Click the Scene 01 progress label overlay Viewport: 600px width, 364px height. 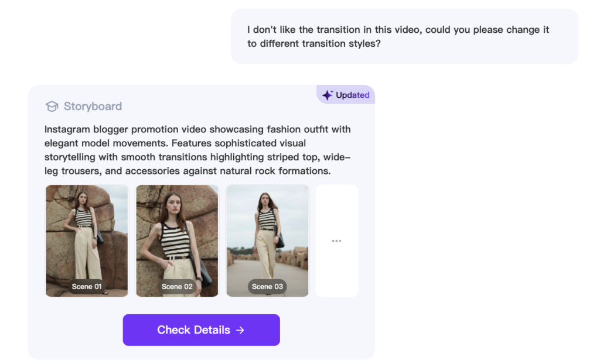pyautogui.click(x=86, y=286)
